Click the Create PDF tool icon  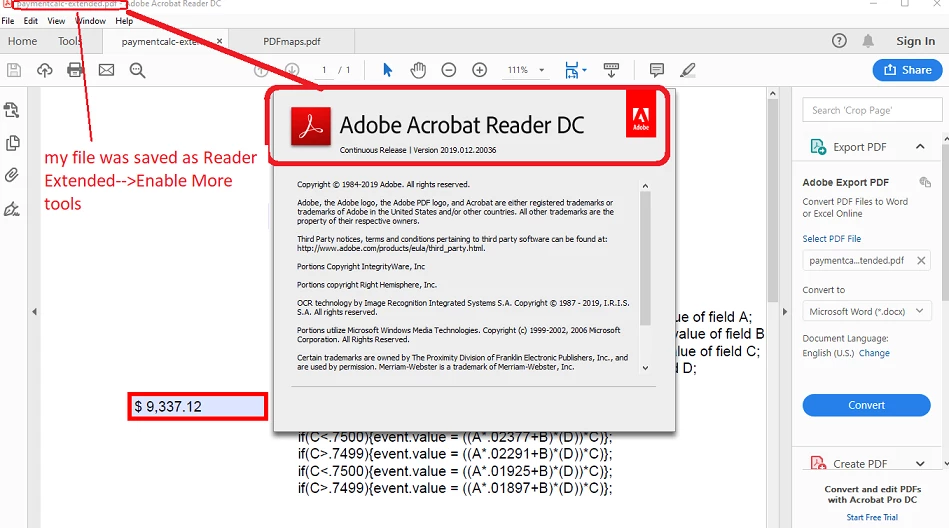tap(818, 463)
